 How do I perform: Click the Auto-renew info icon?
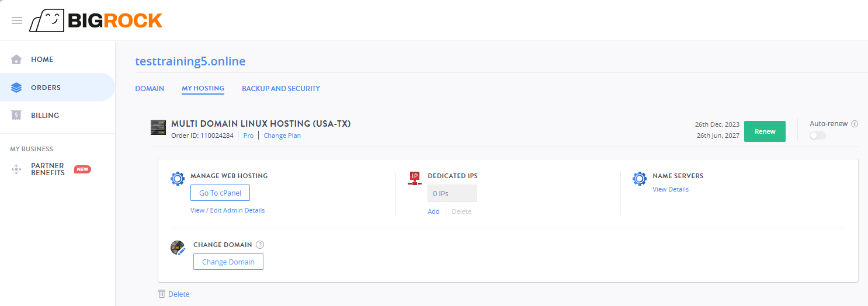point(855,124)
